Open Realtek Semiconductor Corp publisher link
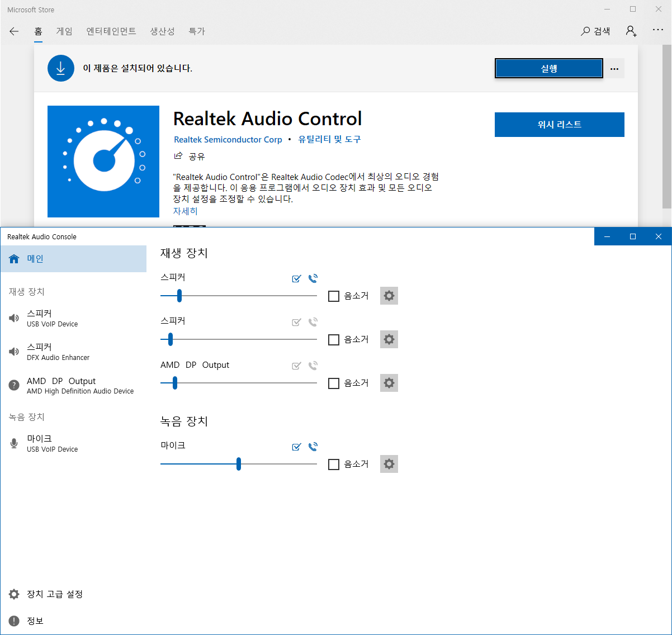Image resolution: width=672 pixels, height=635 pixels. point(228,139)
